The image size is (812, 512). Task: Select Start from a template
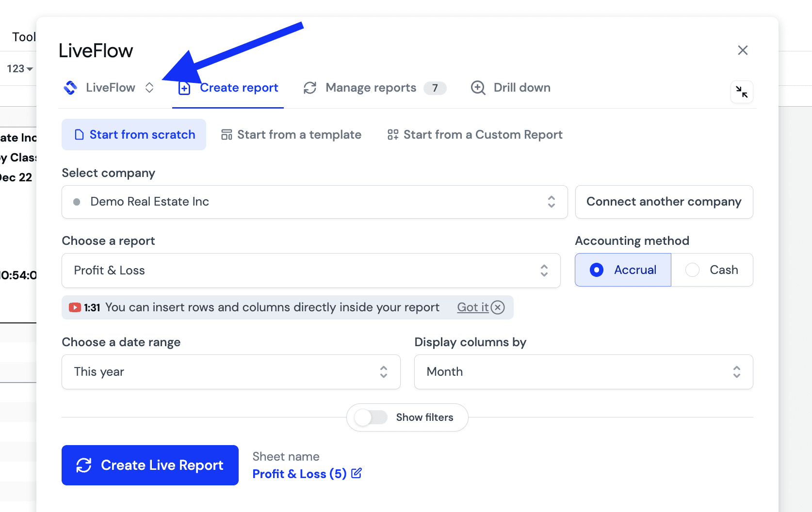click(291, 135)
